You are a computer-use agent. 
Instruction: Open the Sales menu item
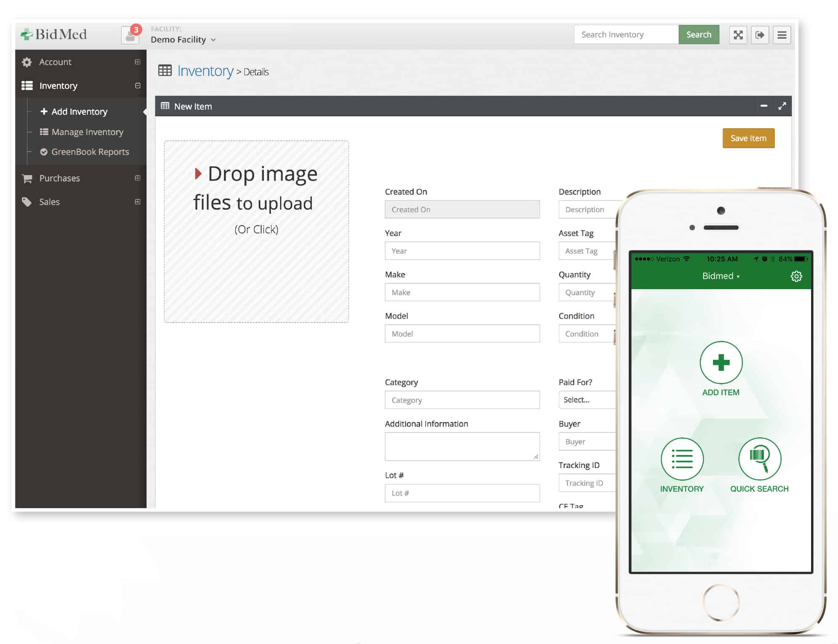[x=49, y=202]
